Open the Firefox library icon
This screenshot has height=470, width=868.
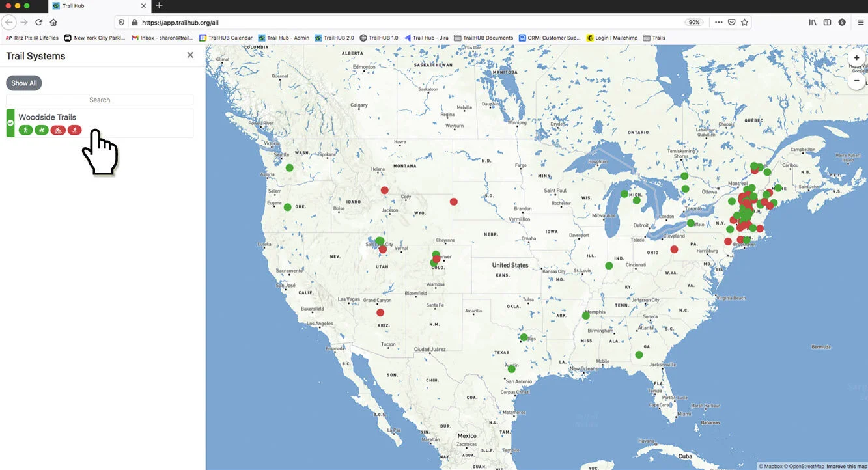pyautogui.click(x=813, y=22)
